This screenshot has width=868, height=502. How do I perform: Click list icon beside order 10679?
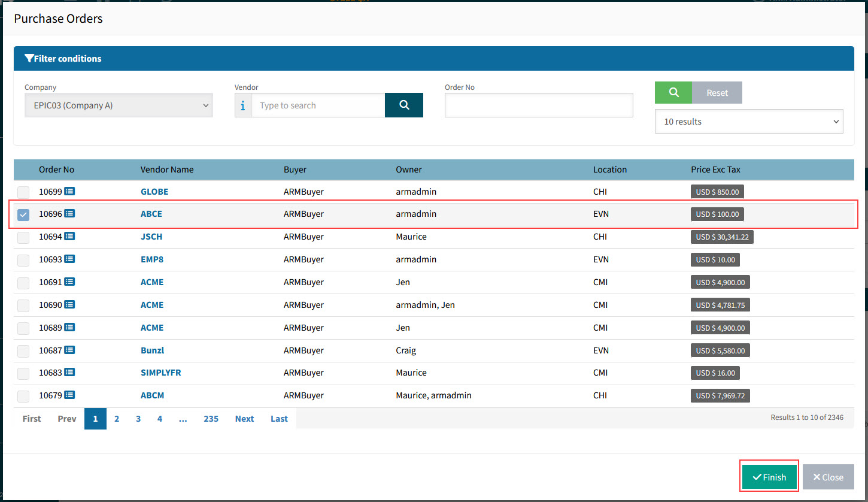click(69, 395)
